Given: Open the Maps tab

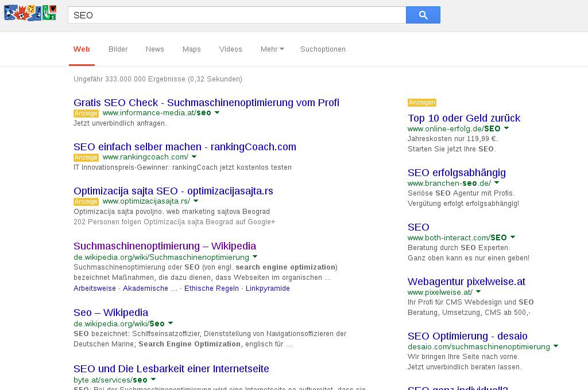Looking at the screenshot, I should (191, 49).
